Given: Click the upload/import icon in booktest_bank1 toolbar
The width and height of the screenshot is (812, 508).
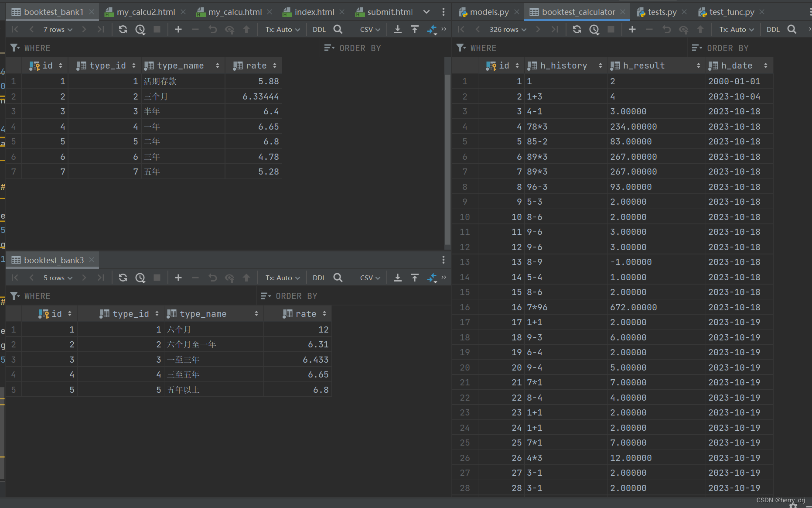Looking at the screenshot, I should 415,29.
